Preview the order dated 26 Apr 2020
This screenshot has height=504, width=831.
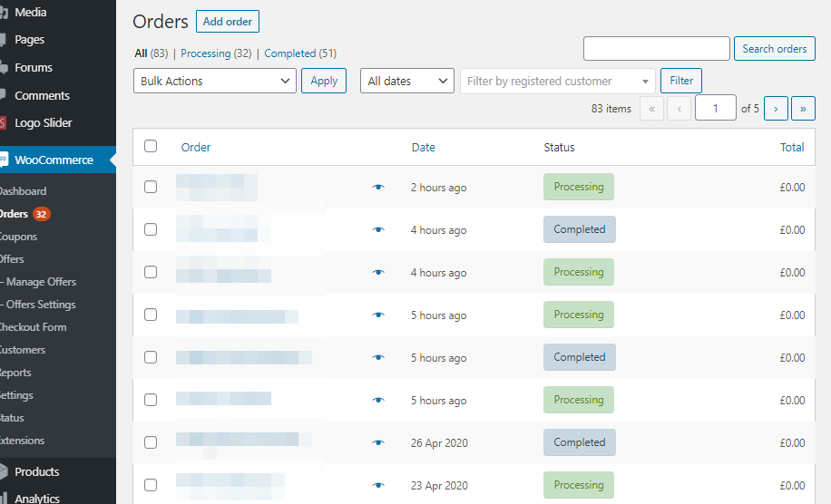[x=378, y=443]
